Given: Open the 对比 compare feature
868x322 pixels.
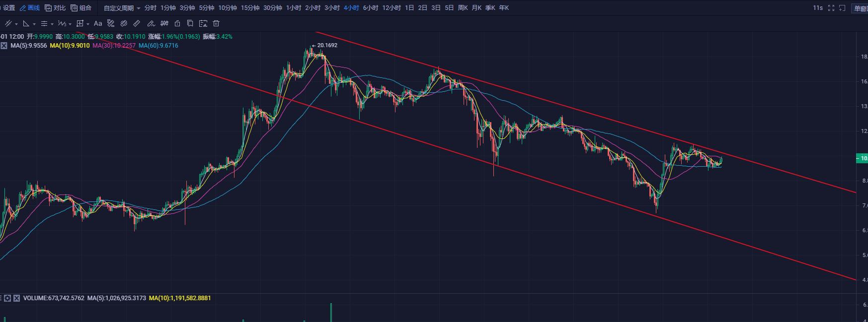Looking at the screenshot, I should tap(55, 8).
